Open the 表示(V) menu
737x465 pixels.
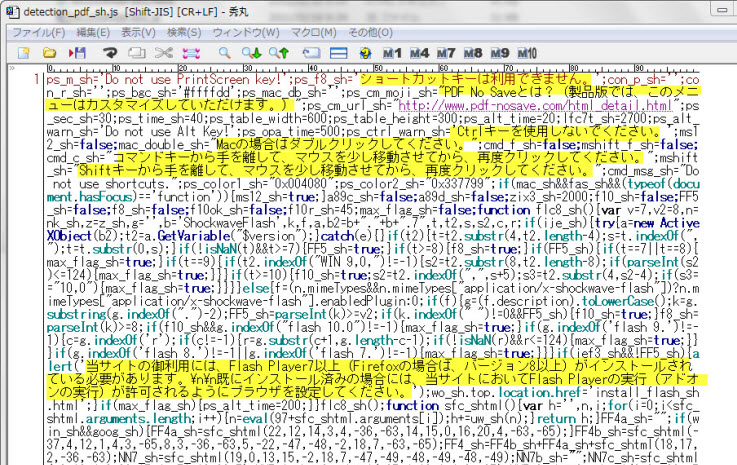click(x=138, y=32)
